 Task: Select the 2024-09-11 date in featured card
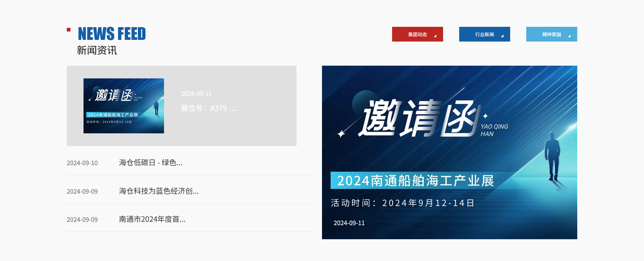point(196,94)
